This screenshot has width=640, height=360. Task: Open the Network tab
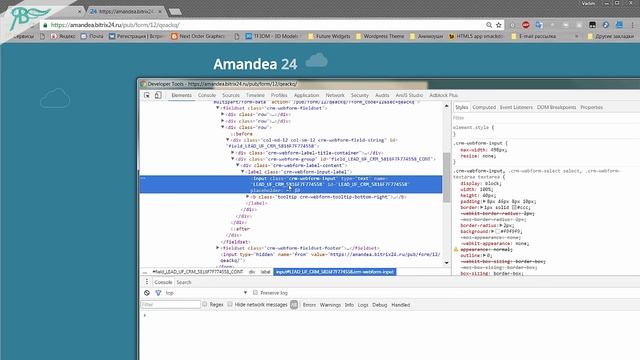point(335,95)
